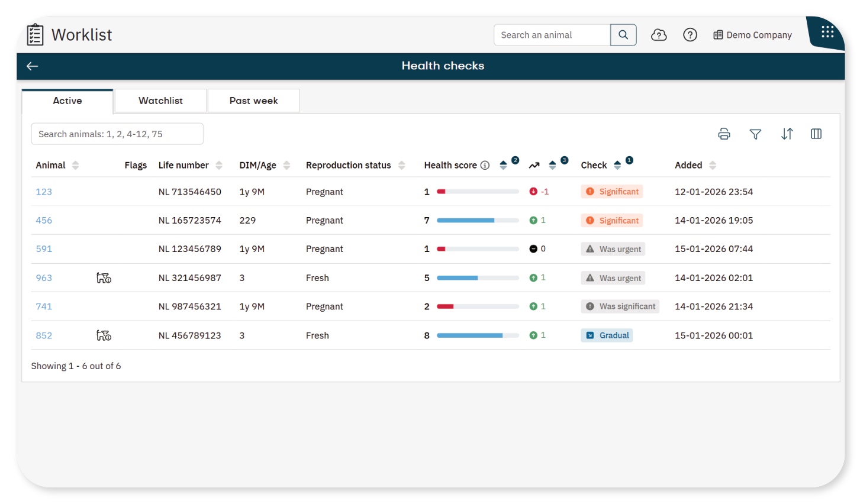Screen dimensions: 860x504
Task: Sort by Animal column arrows
Action: 75,166
